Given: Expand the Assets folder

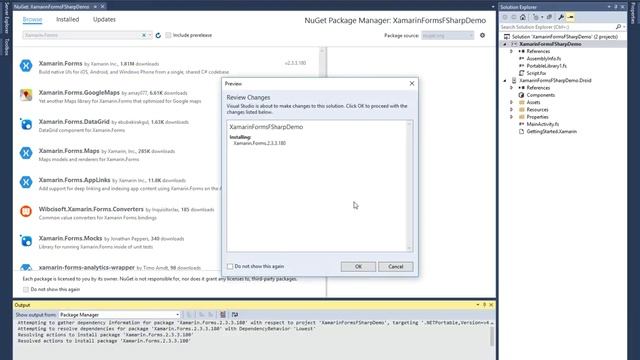Looking at the screenshot, I should tap(511, 102).
